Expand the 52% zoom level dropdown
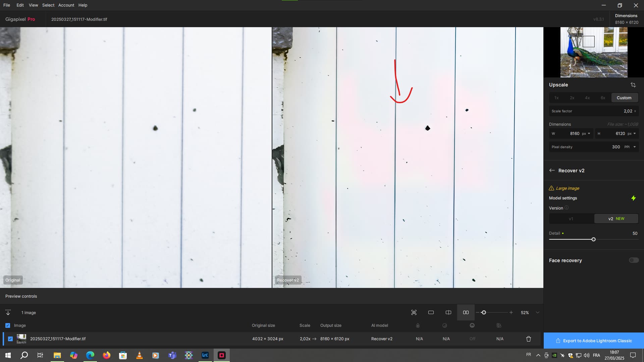 coord(538,312)
